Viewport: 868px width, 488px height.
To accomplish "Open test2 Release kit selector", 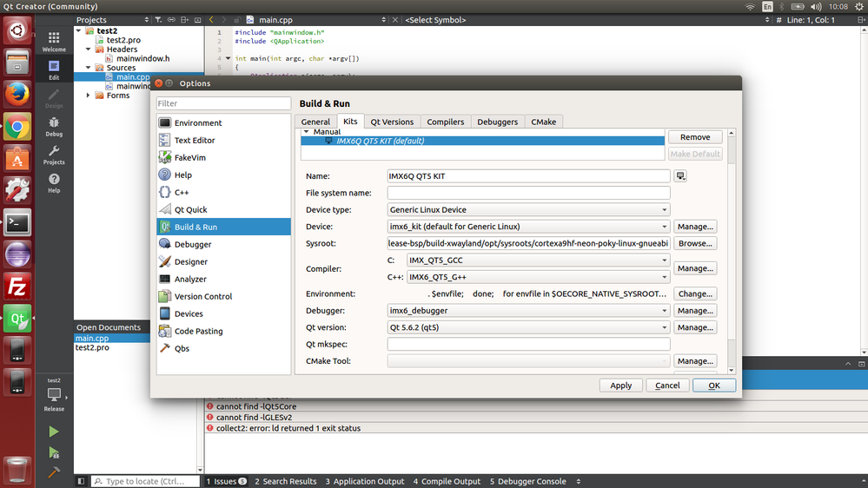I will pyautogui.click(x=54, y=395).
